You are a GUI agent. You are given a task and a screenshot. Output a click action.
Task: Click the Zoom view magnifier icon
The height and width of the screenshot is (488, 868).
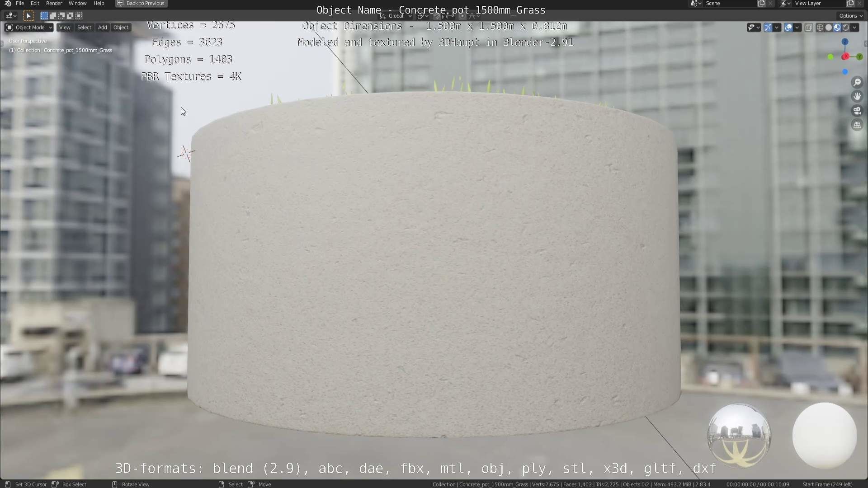[x=857, y=82]
